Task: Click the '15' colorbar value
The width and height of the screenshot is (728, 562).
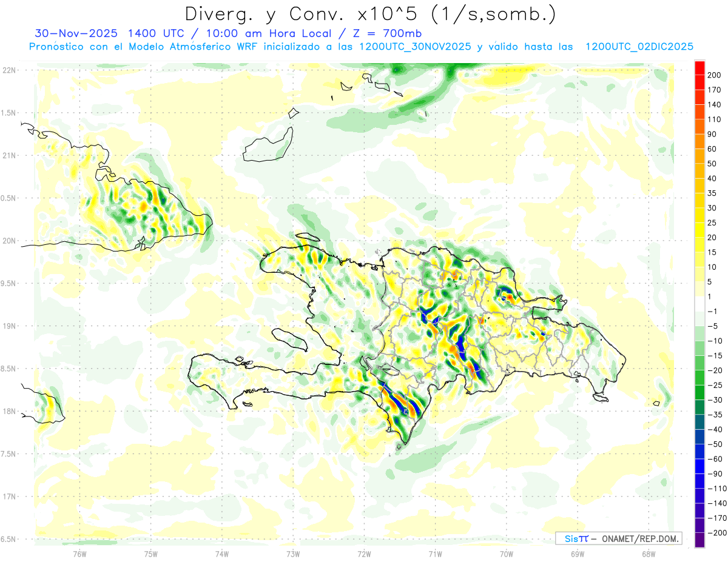Action: click(712, 252)
